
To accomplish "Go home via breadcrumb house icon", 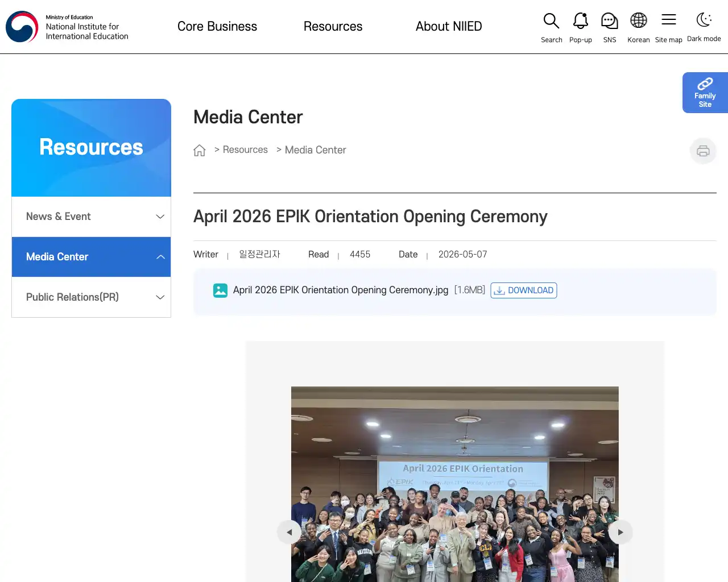I will click(200, 150).
